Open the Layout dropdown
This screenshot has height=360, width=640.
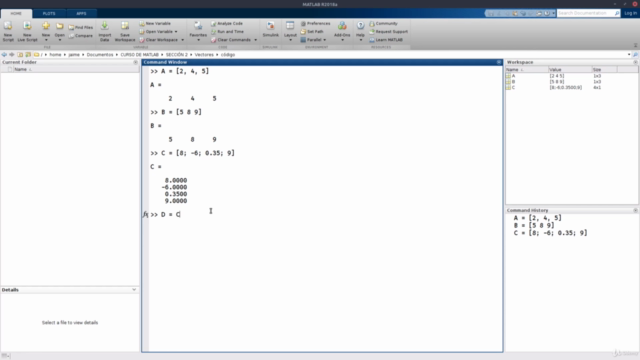(290, 31)
